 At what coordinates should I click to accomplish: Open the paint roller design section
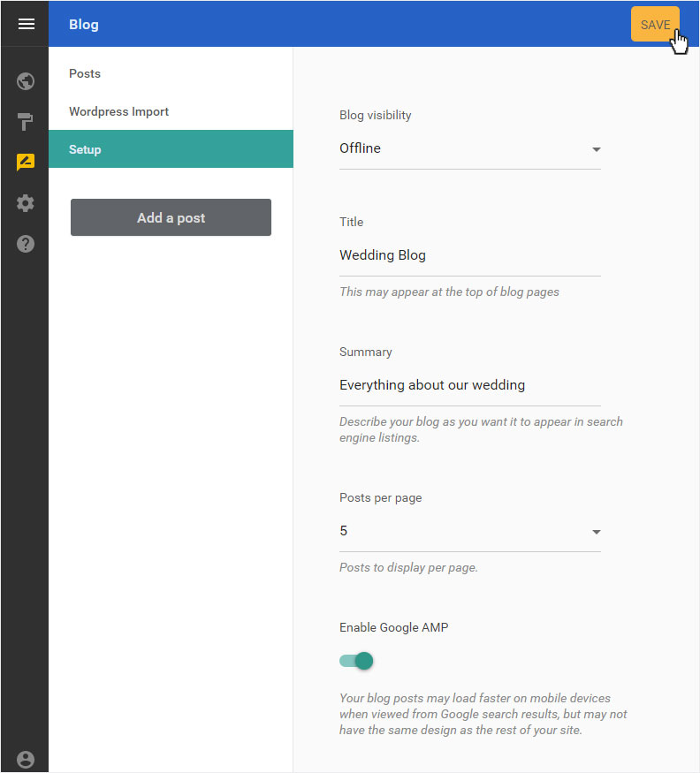(26, 122)
